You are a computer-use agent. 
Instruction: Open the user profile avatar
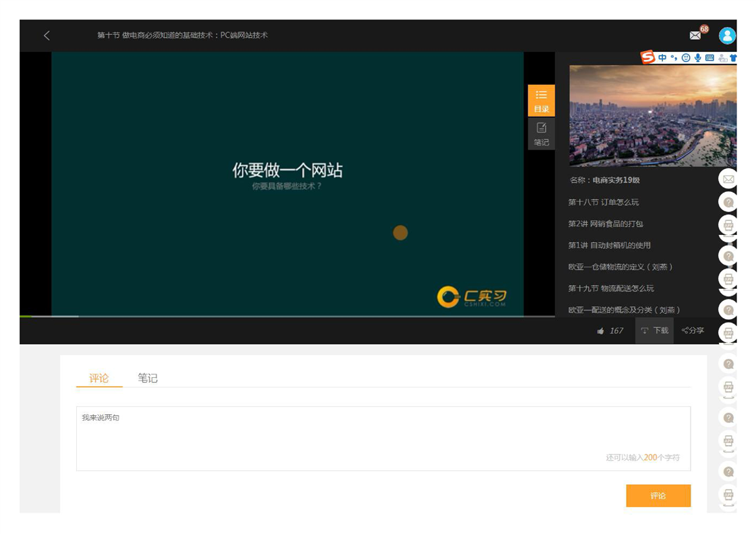tap(726, 36)
